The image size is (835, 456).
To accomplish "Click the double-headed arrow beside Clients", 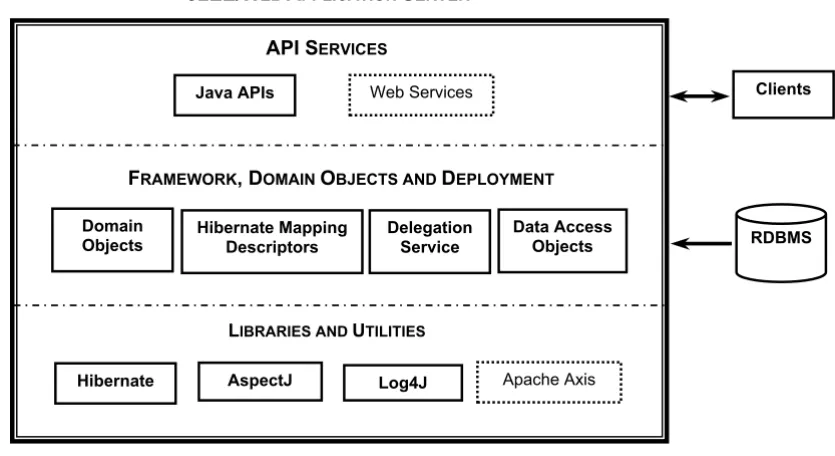I will coord(699,96).
